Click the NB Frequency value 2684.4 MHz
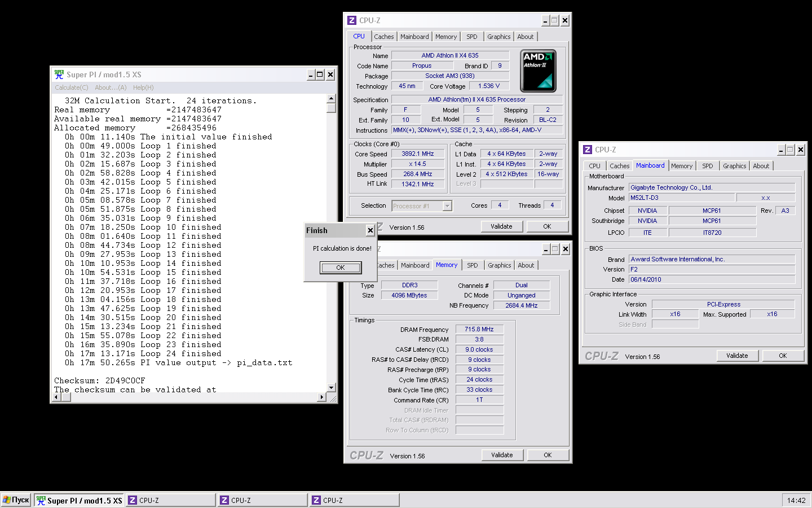 coord(522,305)
